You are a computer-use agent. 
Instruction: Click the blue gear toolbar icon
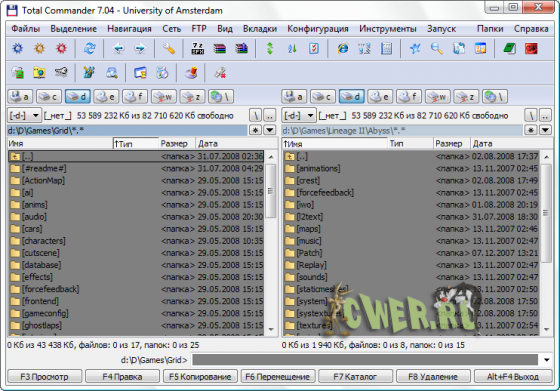click(x=18, y=48)
